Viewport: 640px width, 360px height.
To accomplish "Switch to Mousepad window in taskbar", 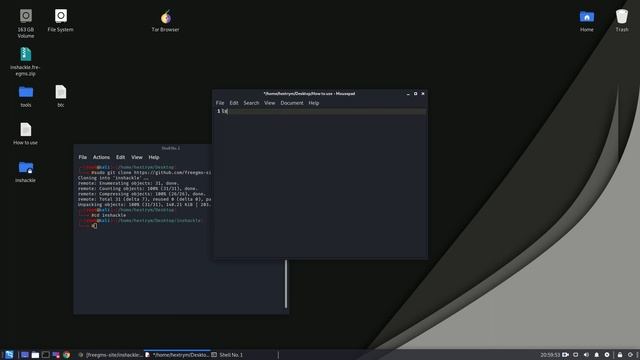I will click(x=177, y=355).
